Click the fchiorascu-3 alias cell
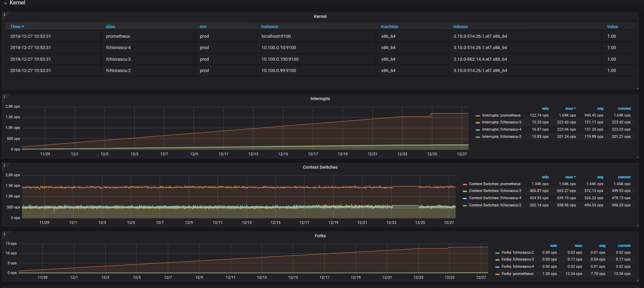644x288 pixels. click(148, 59)
